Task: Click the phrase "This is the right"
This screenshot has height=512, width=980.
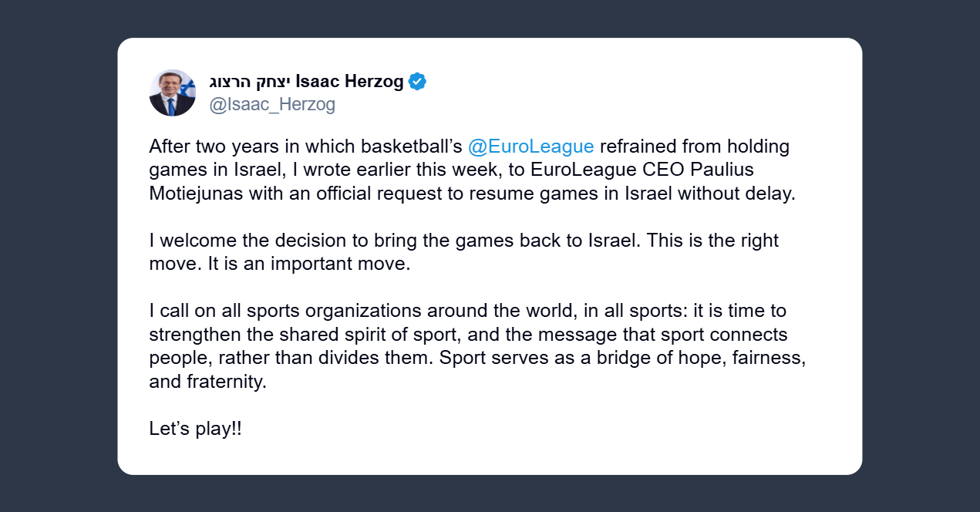Action: [x=712, y=241]
